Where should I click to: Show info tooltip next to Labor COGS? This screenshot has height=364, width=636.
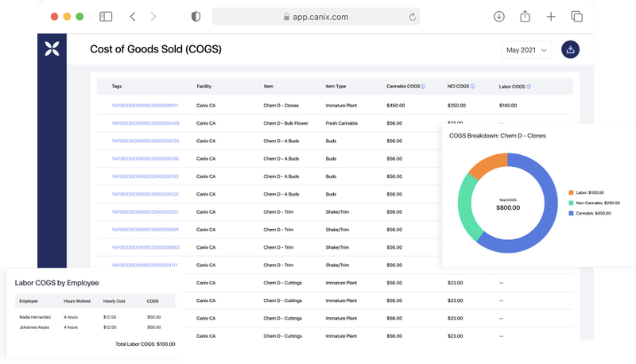point(529,87)
